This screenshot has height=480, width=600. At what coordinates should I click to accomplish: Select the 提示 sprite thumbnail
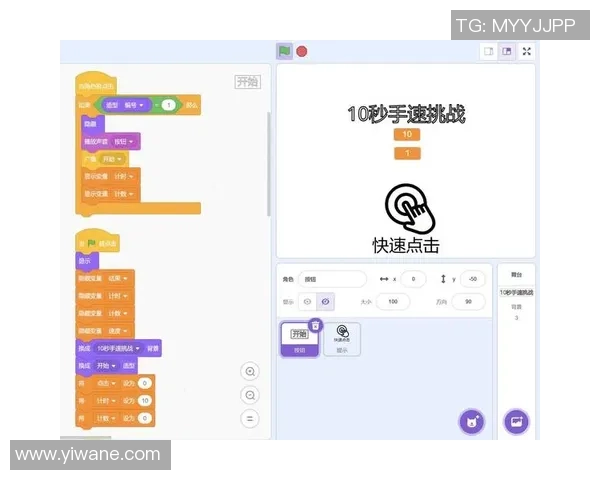pyautogui.click(x=342, y=339)
